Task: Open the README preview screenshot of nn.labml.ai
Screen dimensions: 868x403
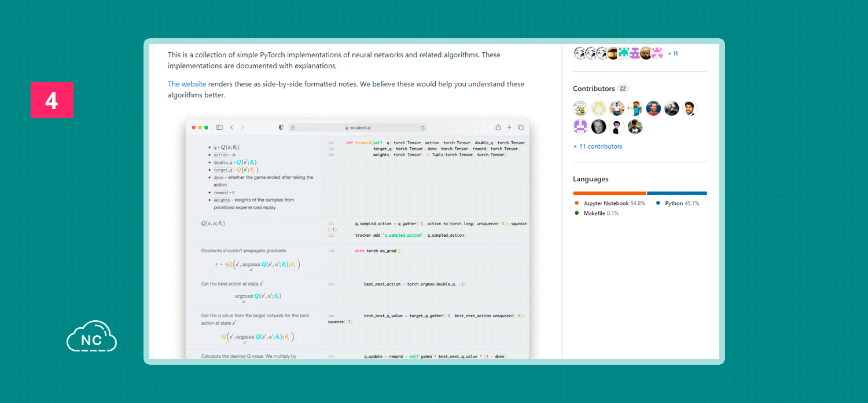Action: [x=358, y=239]
